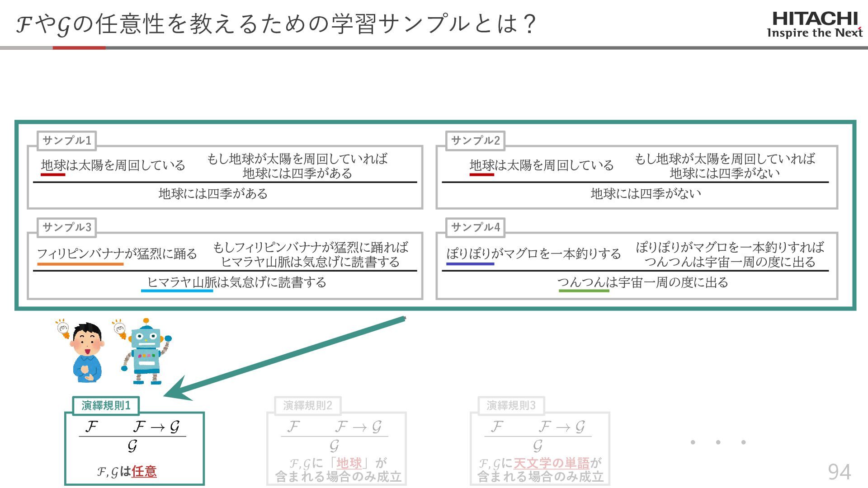Click page number 94
Screen dimensions: 868x488
click(839, 472)
